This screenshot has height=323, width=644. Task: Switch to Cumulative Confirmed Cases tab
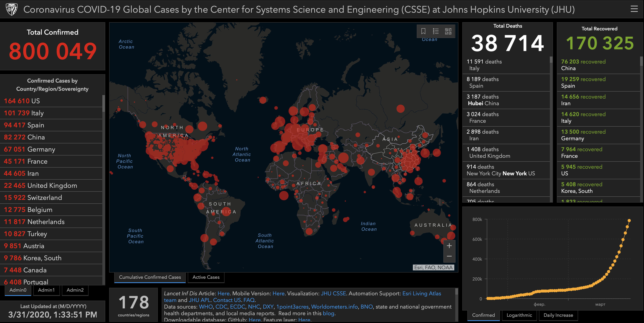point(150,277)
